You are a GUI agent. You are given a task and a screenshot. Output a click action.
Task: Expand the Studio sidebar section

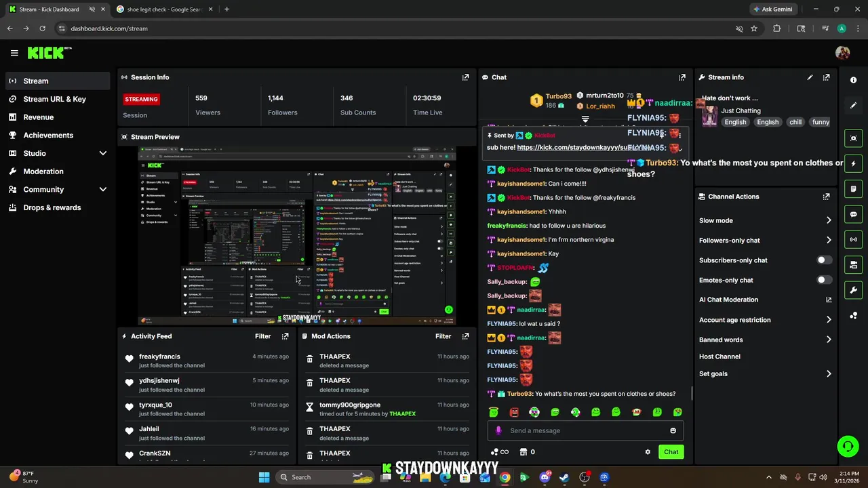(x=103, y=154)
